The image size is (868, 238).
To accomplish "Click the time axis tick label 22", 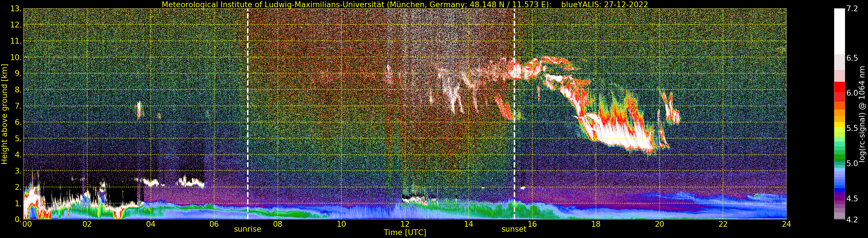I will pos(723,224).
